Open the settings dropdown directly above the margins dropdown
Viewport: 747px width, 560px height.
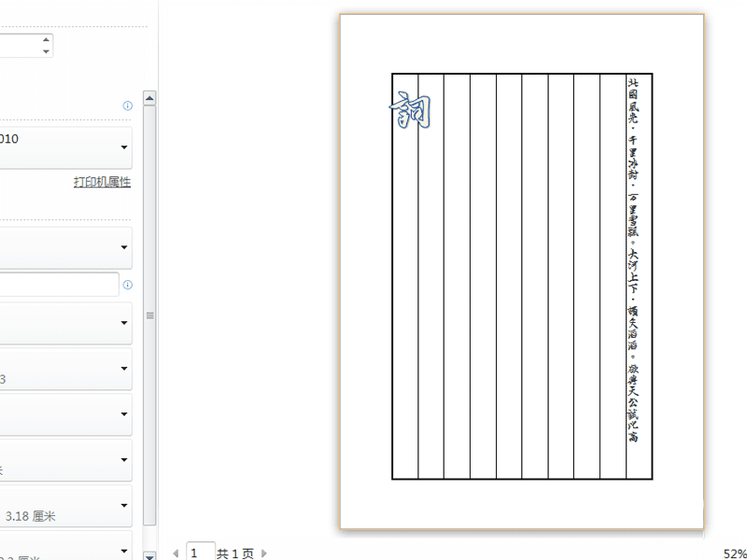point(65,460)
